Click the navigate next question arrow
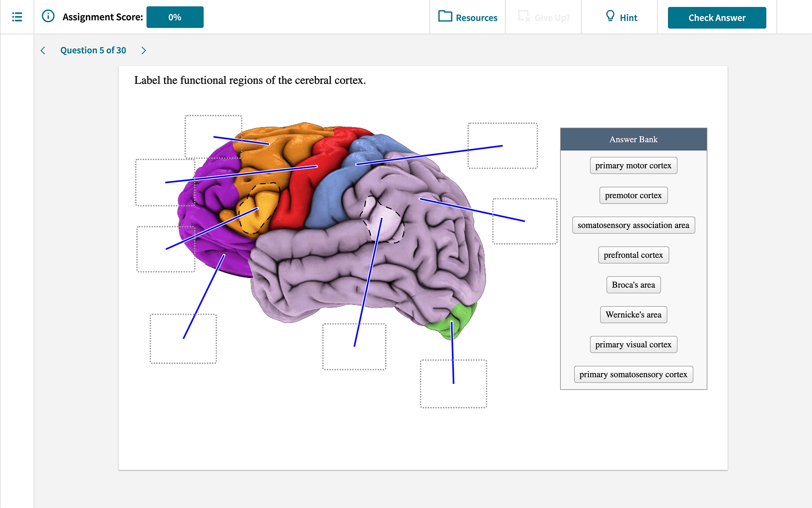812x508 pixels. coord(143,50)
